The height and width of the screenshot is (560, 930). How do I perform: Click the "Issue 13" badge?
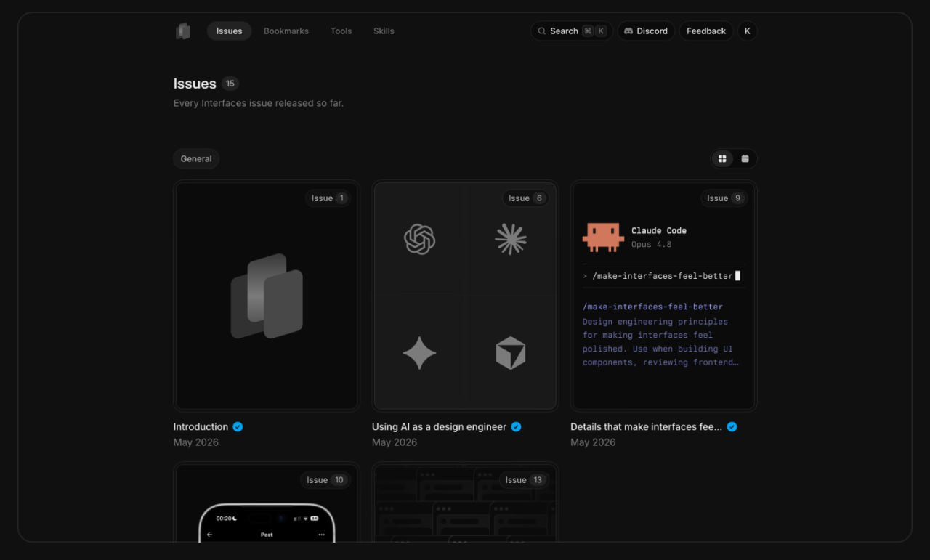pos(524,480)
